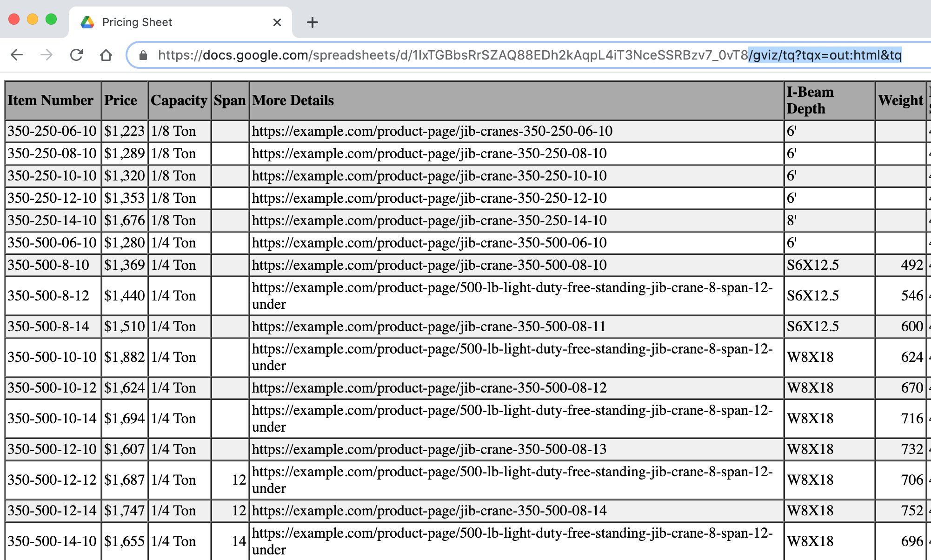
Task: Click the Price column header
Action: pos(121,100)
